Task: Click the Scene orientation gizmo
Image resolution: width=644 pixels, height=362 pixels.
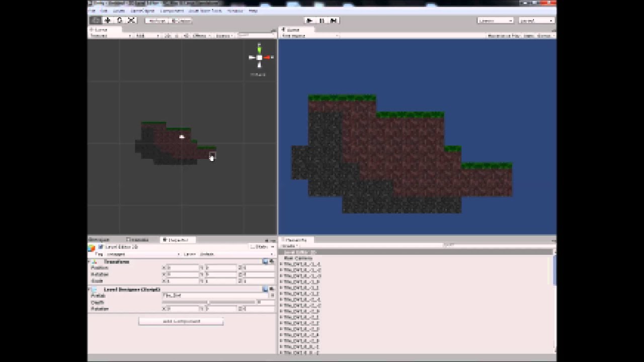Action: pyautogui.click(x=259, y=58)
